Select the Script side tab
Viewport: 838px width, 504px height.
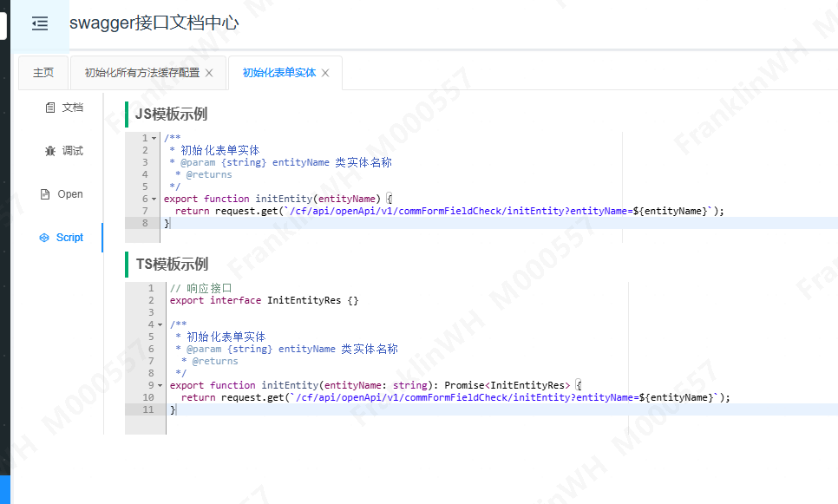tap(62, 238)
